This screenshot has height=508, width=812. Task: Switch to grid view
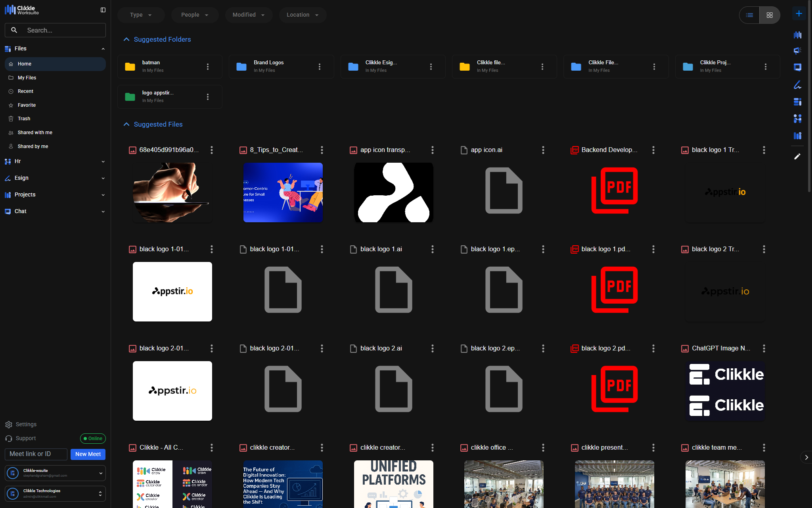(x=770, y=15)
